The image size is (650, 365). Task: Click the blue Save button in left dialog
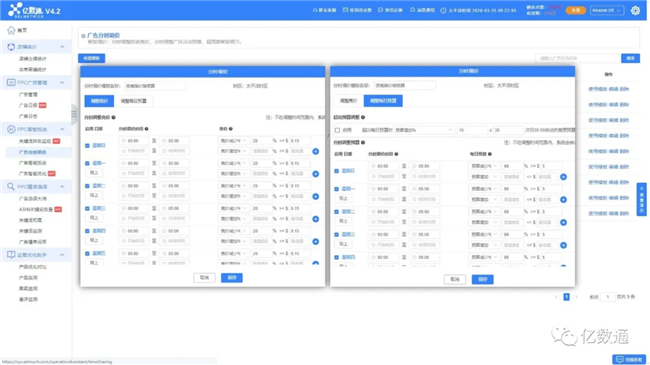pyautogui.click(x=232, y=277)
